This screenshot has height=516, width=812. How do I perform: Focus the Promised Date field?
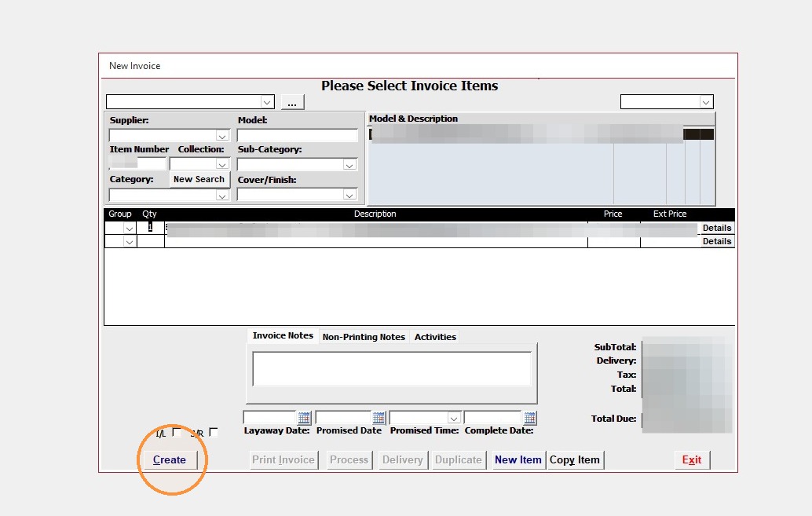click(x=343, y=418)
